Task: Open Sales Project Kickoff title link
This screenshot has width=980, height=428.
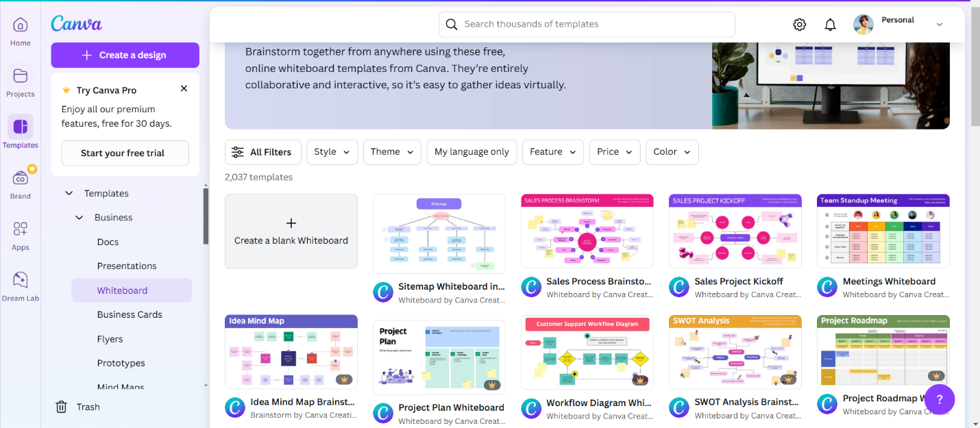Action: 739,281
